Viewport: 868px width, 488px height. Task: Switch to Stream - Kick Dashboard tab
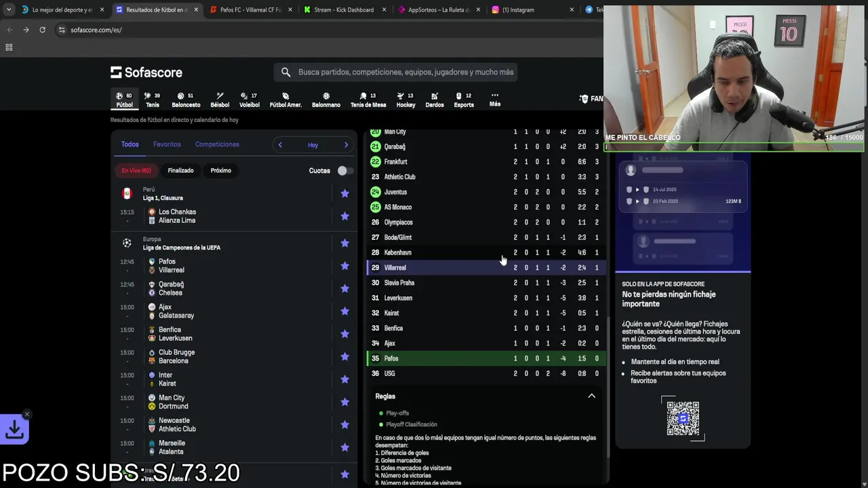pos(344,9)
